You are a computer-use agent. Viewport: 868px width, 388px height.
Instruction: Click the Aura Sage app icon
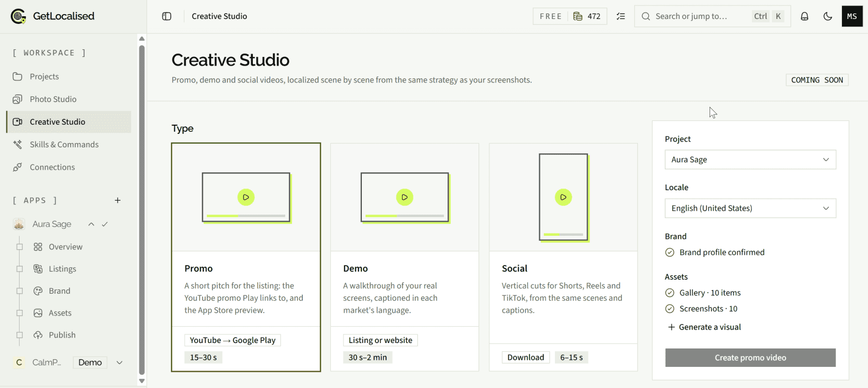19,224
